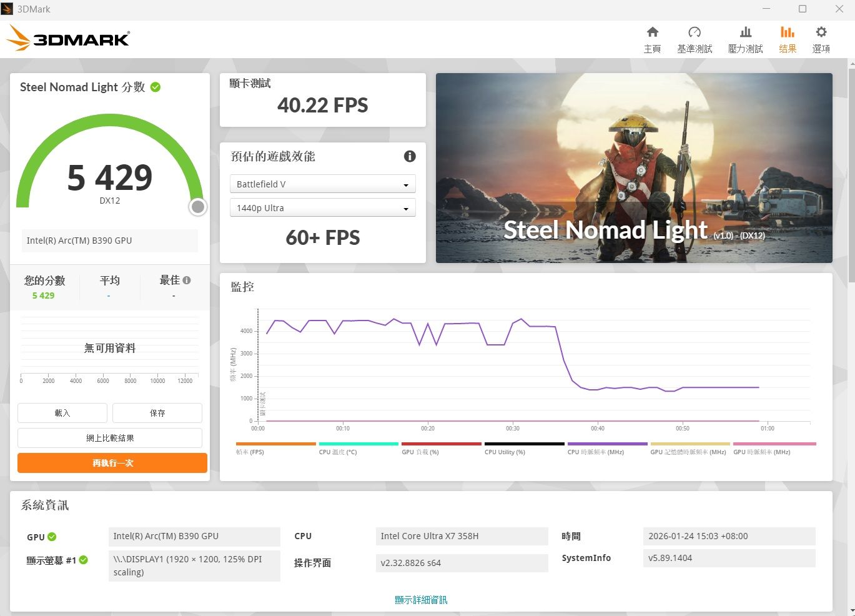Click the green check next to 顯示螢幕 #1

click(x=84, y=560)
